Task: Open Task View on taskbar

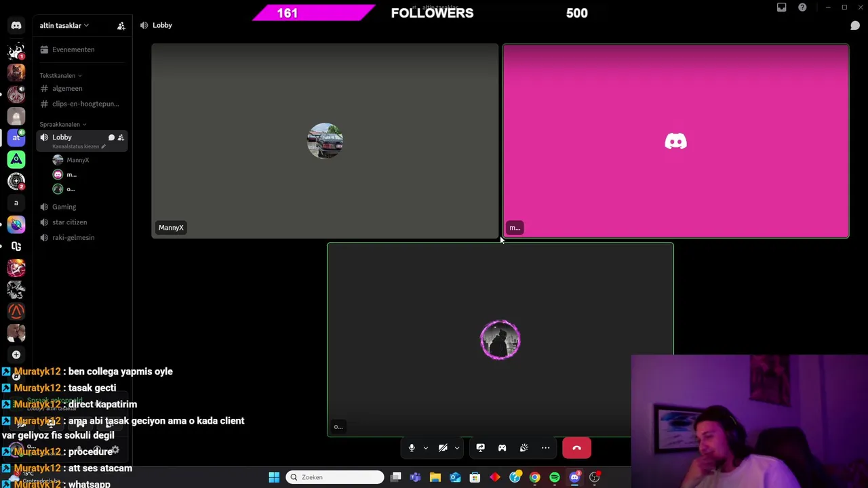Action: [396, 477]
